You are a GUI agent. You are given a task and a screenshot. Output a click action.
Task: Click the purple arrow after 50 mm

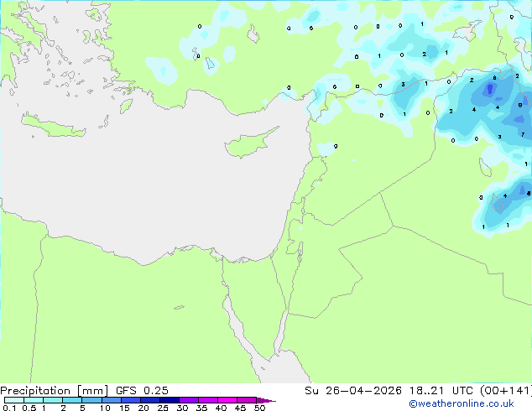tap(266, 400)
